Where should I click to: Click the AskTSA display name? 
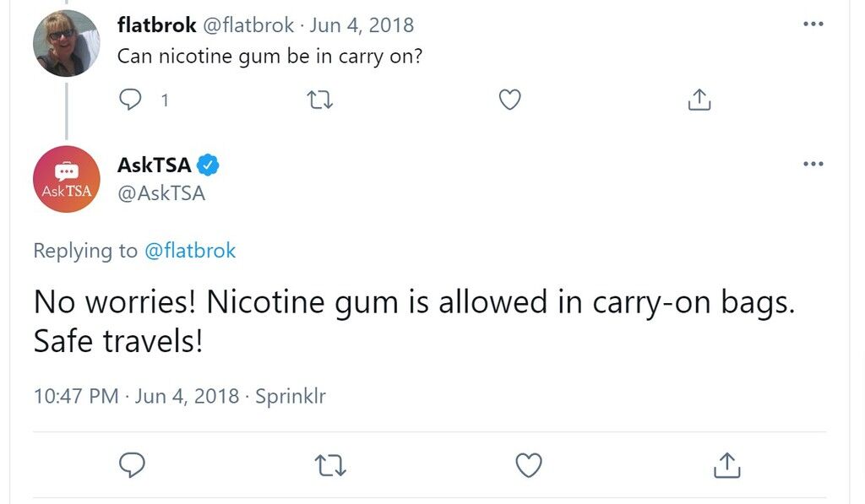pos(155,165)
